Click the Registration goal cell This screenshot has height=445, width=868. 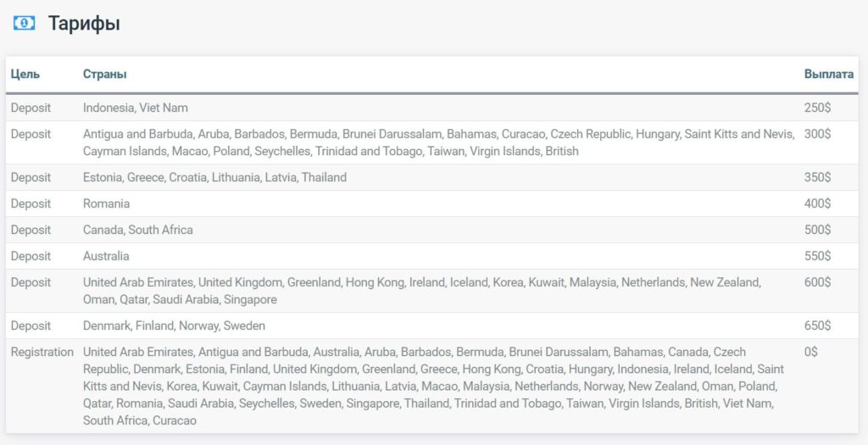42,352
